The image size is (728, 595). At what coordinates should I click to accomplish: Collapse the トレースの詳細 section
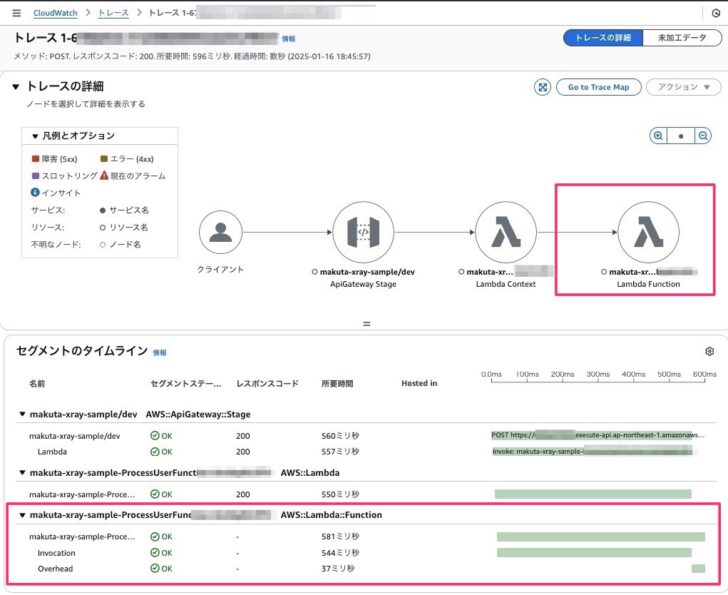[x=15, y=87]
